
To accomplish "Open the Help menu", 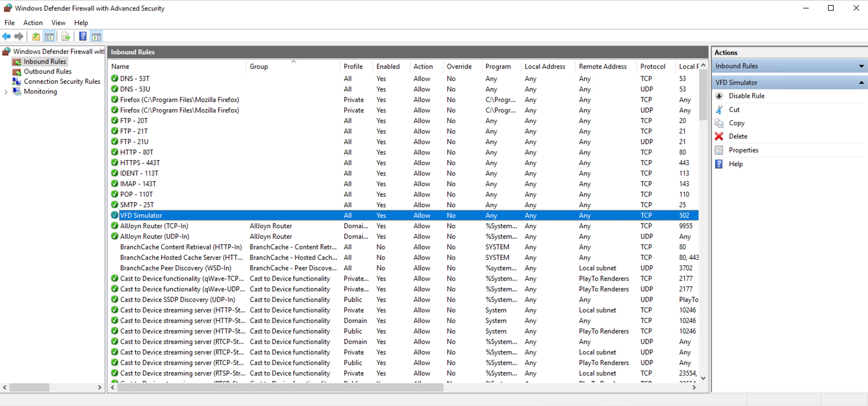I will pyautogui.click(x=81, y=23).
